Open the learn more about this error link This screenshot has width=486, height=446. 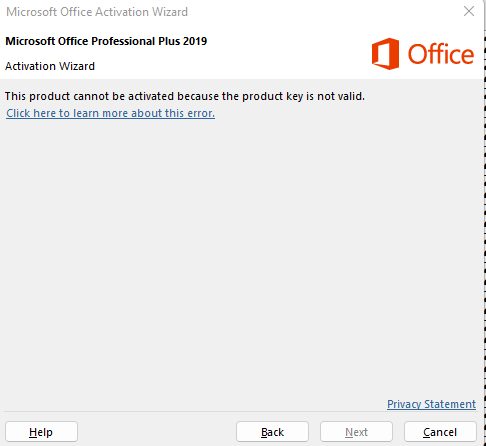coord(110,113)
